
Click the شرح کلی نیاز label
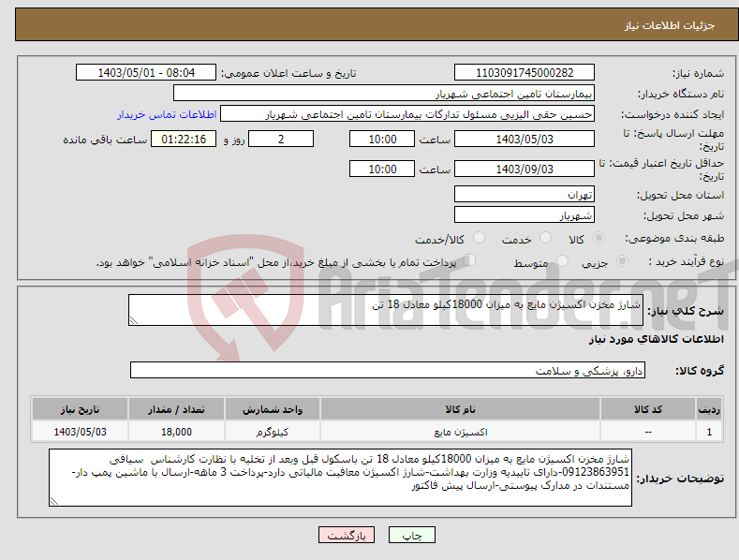coord(686,311)
